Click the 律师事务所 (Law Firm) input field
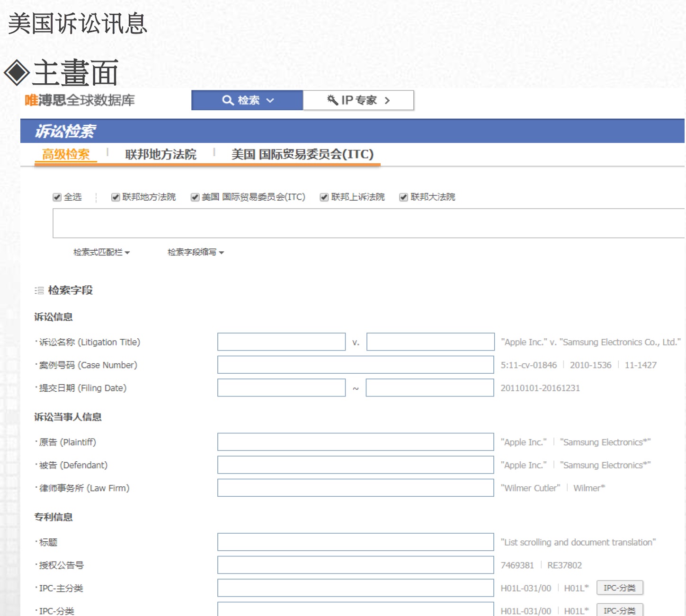This screenshot has height=616, width=686. 356,488
